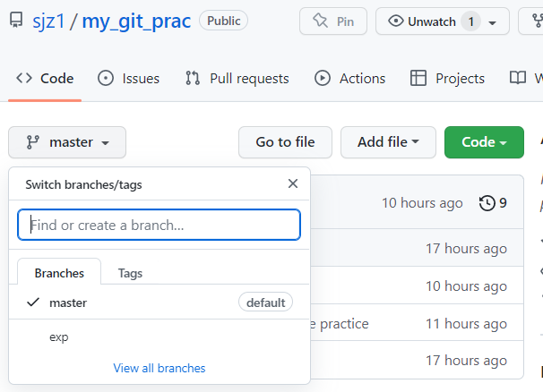Click the Switch branches/tags heading
This screenshot has height=392, width=543.
pyautogui.click(x=84, y=184)
